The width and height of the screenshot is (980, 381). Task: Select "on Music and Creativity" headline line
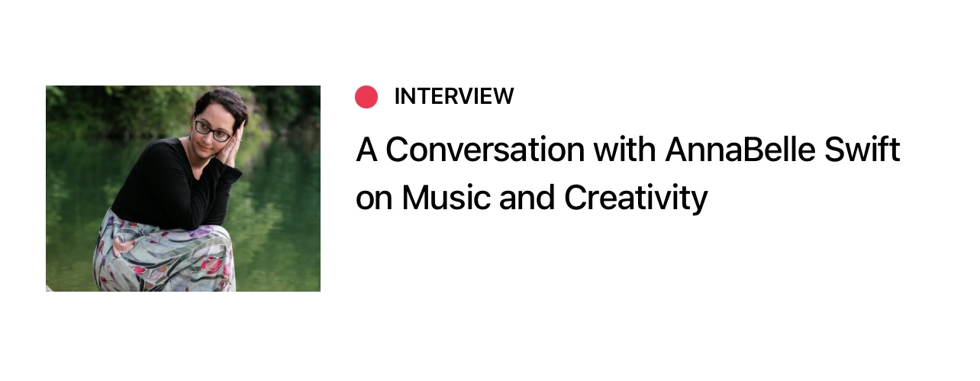coord(532,199)
